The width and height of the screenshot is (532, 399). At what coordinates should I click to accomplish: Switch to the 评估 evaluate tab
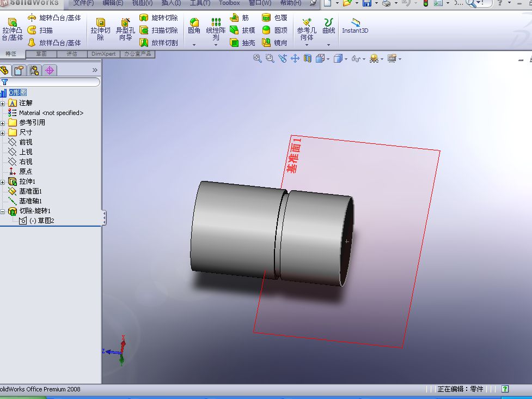72,53
